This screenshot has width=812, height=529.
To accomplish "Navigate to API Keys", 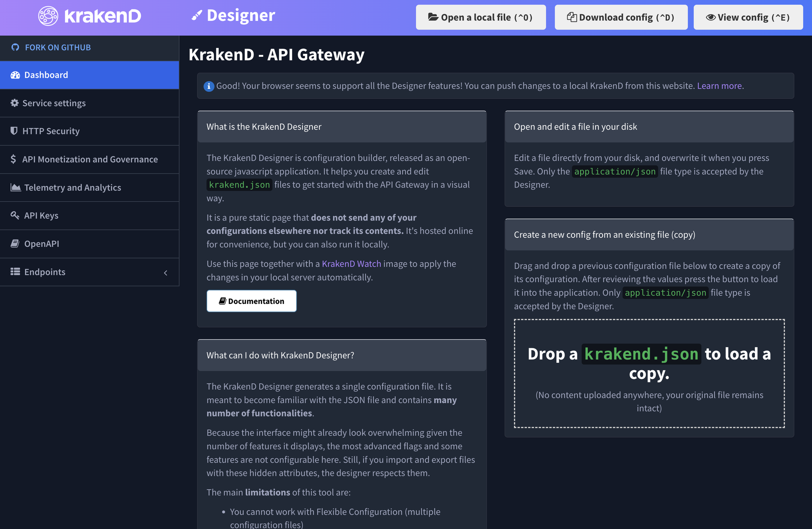I will pyautogui.click(x=90, y=215).
